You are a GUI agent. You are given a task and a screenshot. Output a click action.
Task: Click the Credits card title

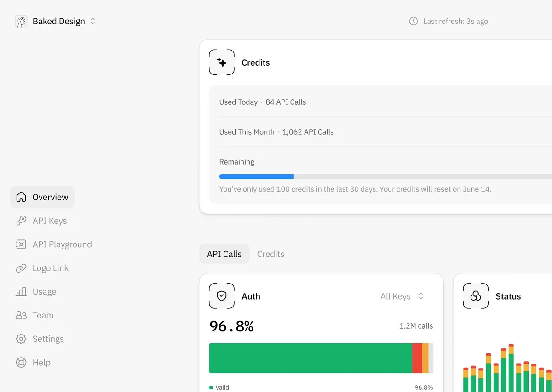click(x=256, y=62)
